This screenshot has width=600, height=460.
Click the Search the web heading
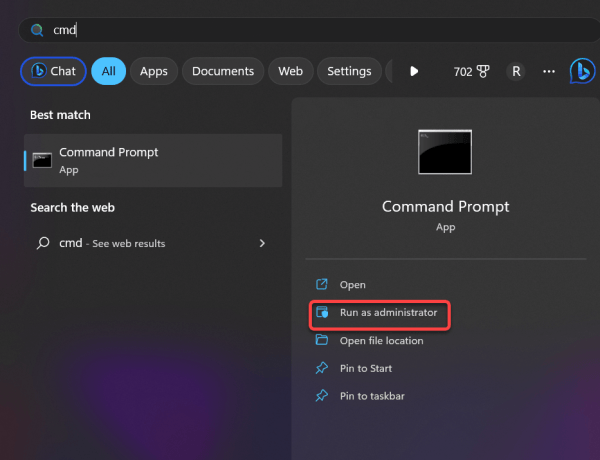coord(72,207)
